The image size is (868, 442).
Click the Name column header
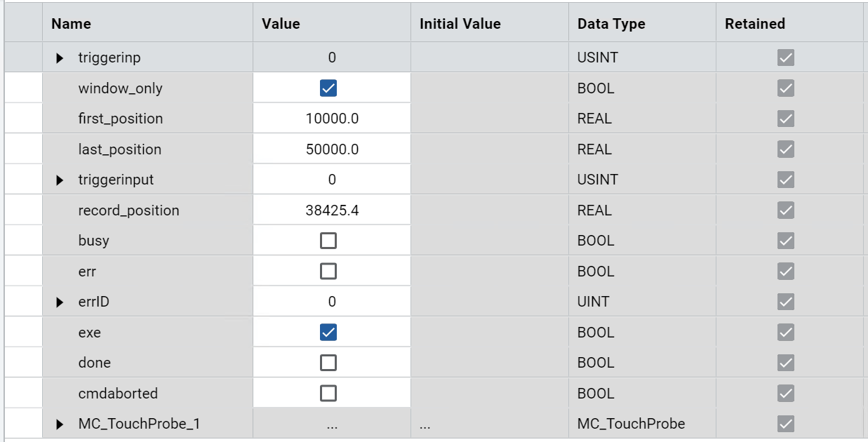72,24
